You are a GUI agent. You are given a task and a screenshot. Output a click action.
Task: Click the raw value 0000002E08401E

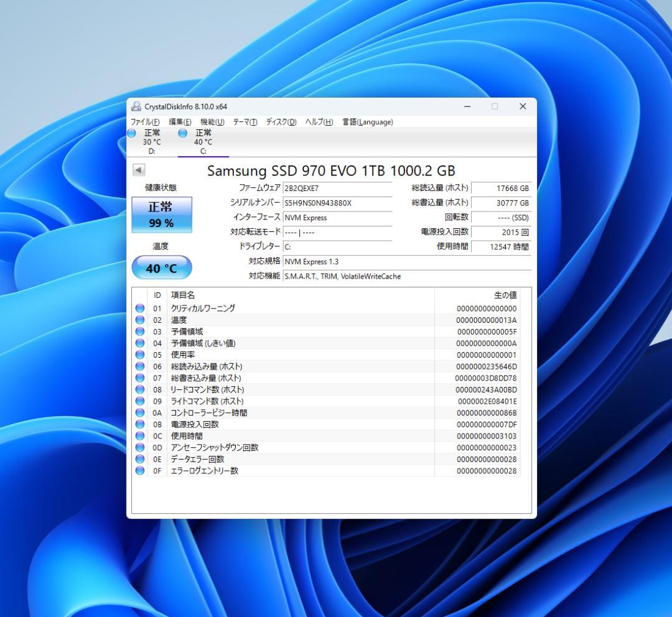pyautogui.click(x=487, y=401)
